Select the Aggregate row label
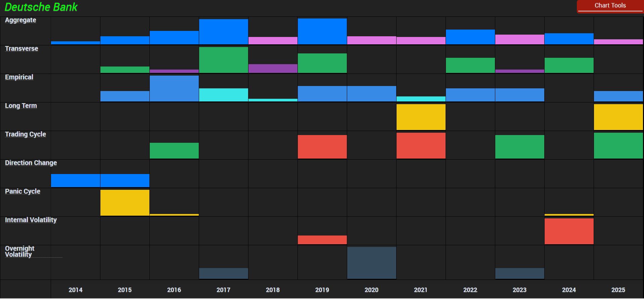This screenshot has width=644, height=299. [x=20, y=20]
